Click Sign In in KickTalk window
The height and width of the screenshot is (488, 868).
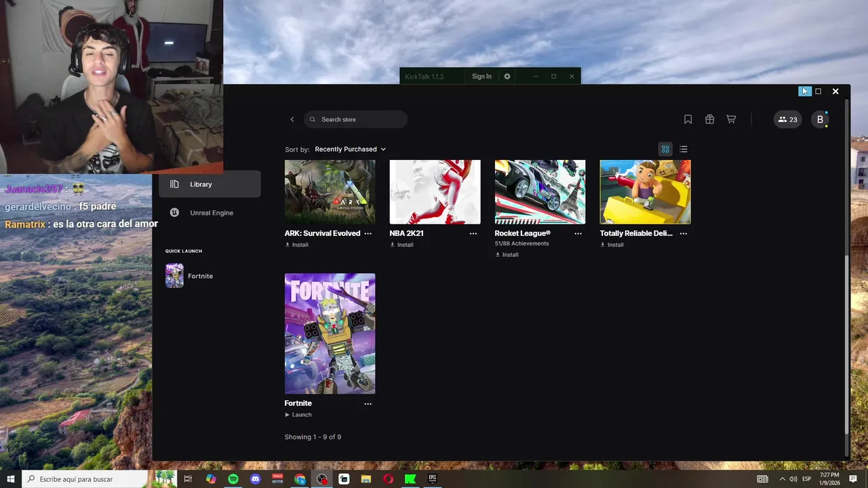pos(481,77)
